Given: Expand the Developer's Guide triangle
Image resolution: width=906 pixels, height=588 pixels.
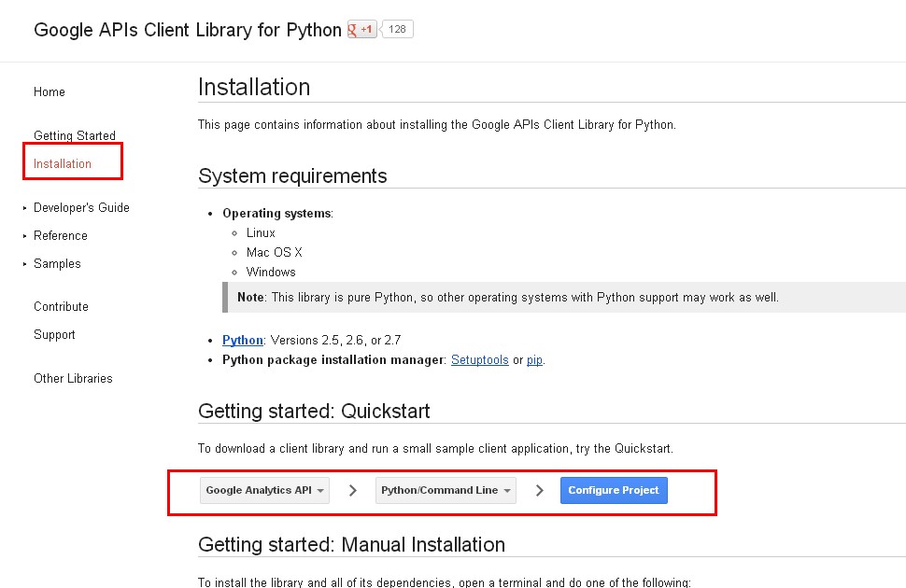Looking at the screenshot, I should [x=25, y=208].
